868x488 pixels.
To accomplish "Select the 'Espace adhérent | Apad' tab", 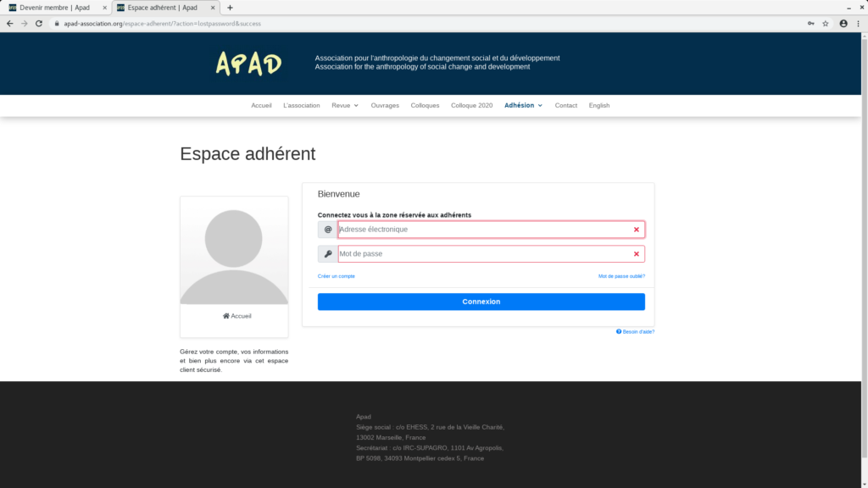I will pyautogui.click(x=165, y=8).
